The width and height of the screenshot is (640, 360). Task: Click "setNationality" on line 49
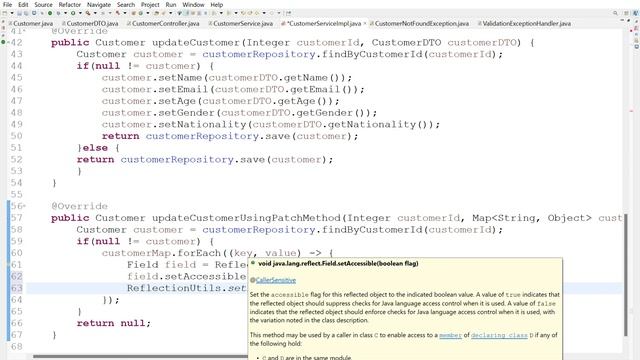click(202, 124)
